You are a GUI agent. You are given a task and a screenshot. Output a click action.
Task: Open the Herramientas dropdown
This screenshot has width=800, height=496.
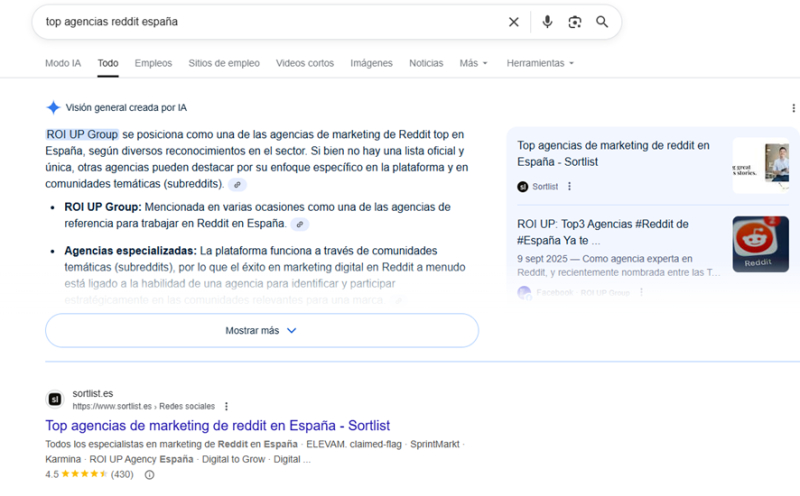(540, 63)
